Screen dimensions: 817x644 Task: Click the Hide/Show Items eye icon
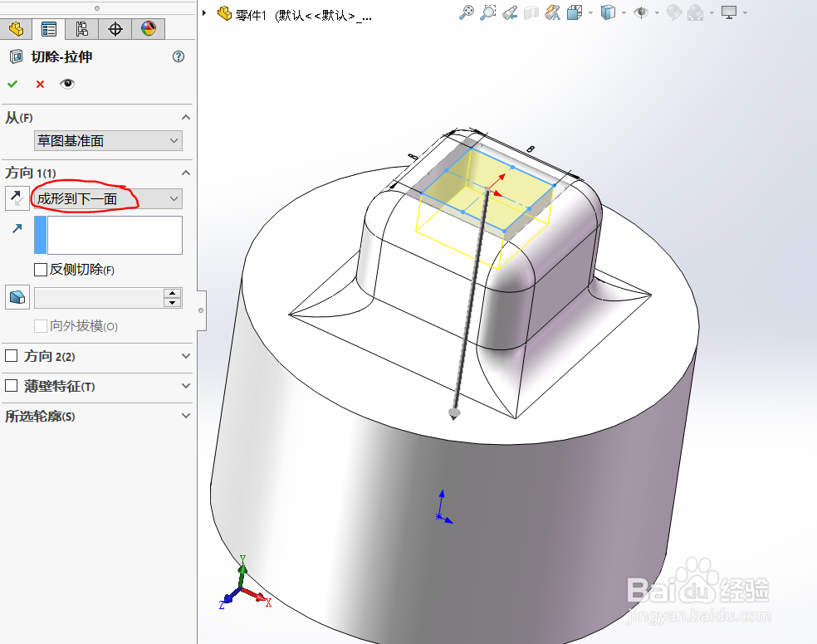(x=641, y=12)
